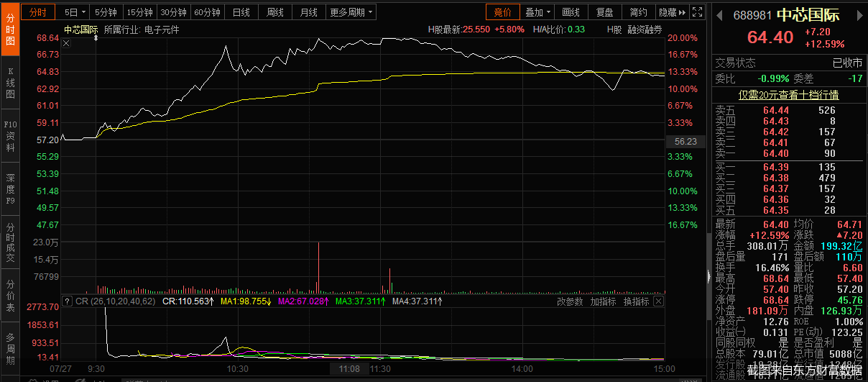This screenshot has height=382, width=868.
Task: Close the CR indicator sub-panel
Action: (x=660, y=301)
